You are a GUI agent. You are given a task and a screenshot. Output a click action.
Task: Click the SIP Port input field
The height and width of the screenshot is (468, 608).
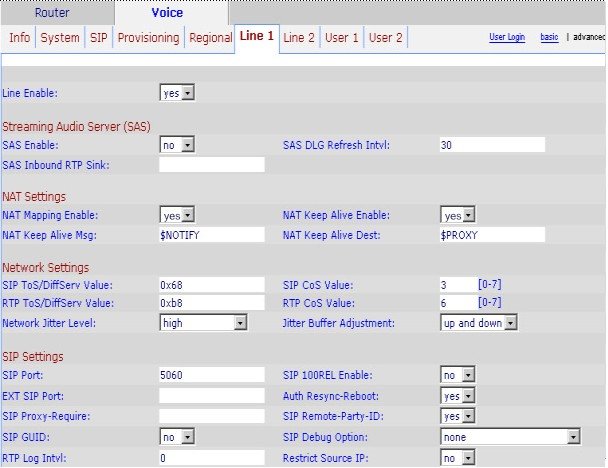211,374
